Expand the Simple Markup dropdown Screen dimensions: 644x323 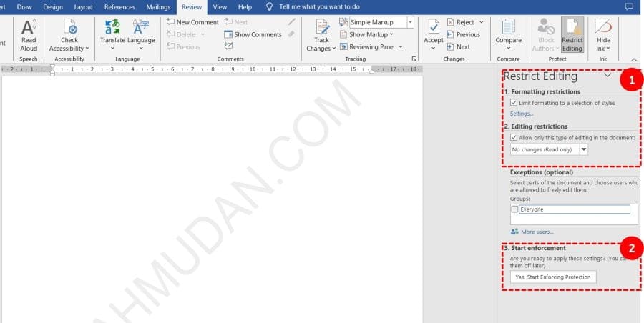pos(410,22)
